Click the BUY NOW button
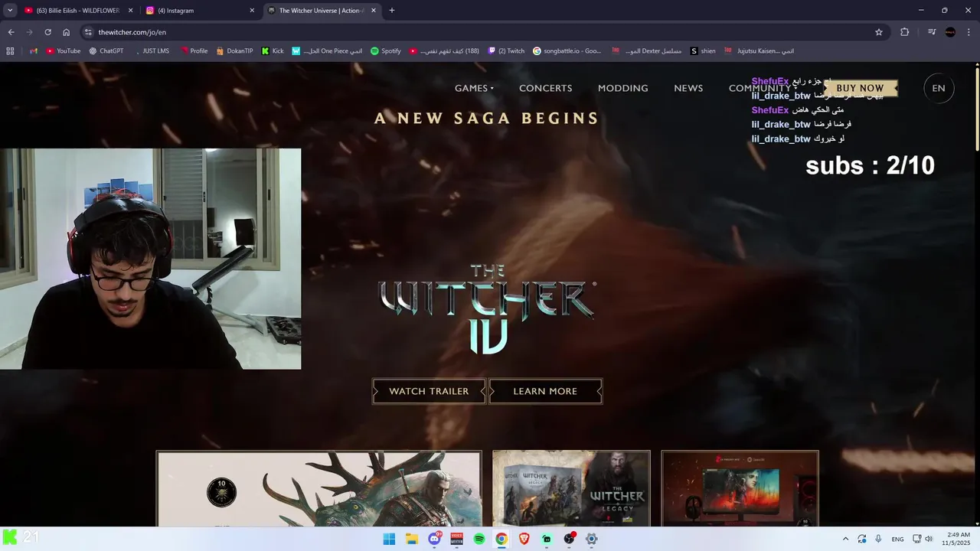This screenshot has width=980, height=551. (860, 88)
